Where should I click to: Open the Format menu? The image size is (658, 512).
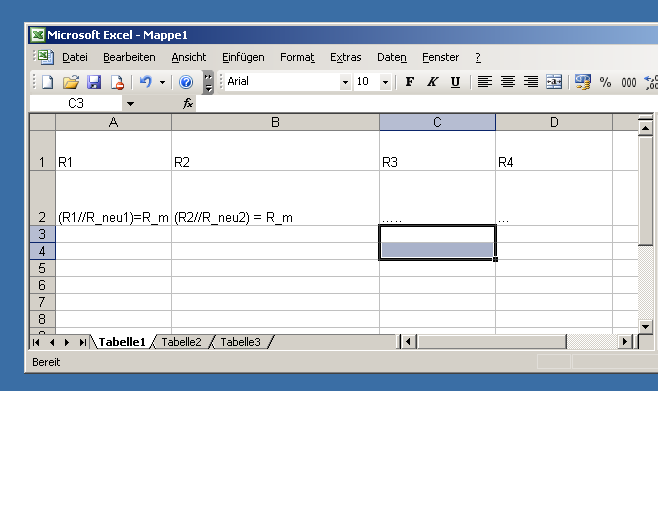(298, 57)
